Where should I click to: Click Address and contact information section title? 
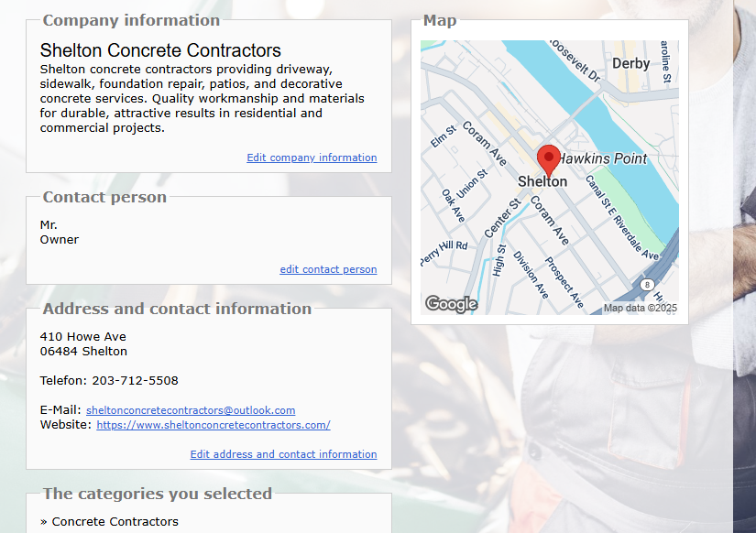pos(177,309)
